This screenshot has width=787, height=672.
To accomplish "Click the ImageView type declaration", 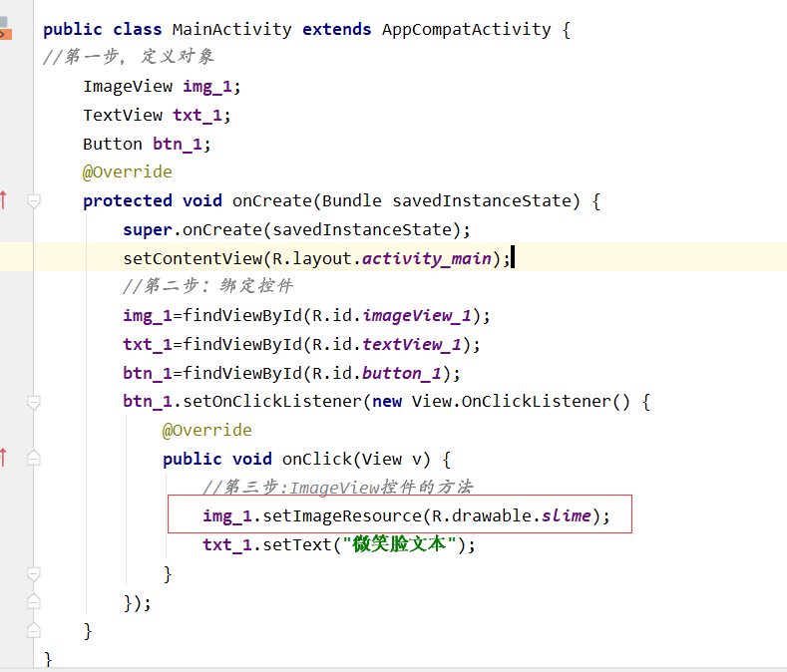I will tap(128, 87).
